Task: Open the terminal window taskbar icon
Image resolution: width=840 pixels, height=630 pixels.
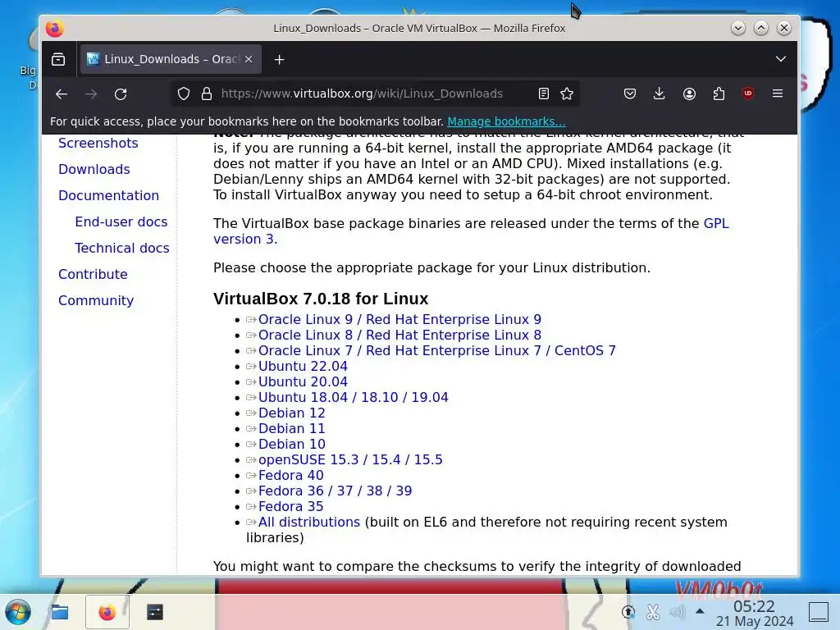Action: [x=155, y=612]
